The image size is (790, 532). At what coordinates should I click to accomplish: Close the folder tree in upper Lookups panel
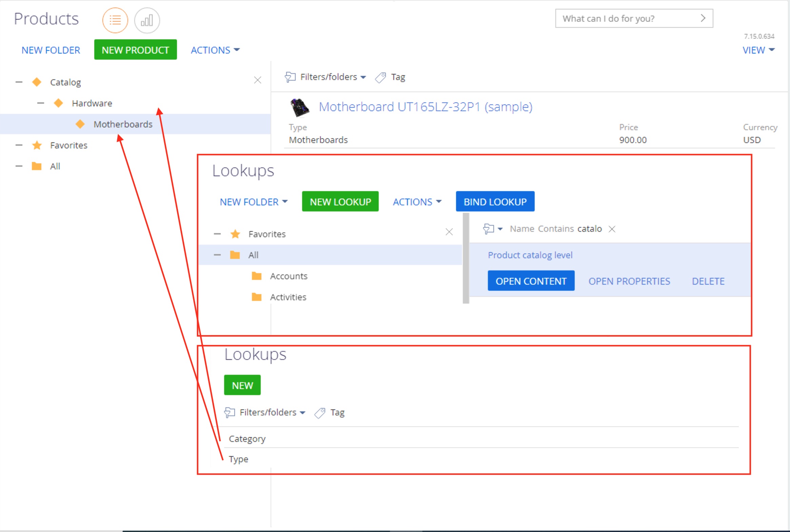(x=449, y=232)
